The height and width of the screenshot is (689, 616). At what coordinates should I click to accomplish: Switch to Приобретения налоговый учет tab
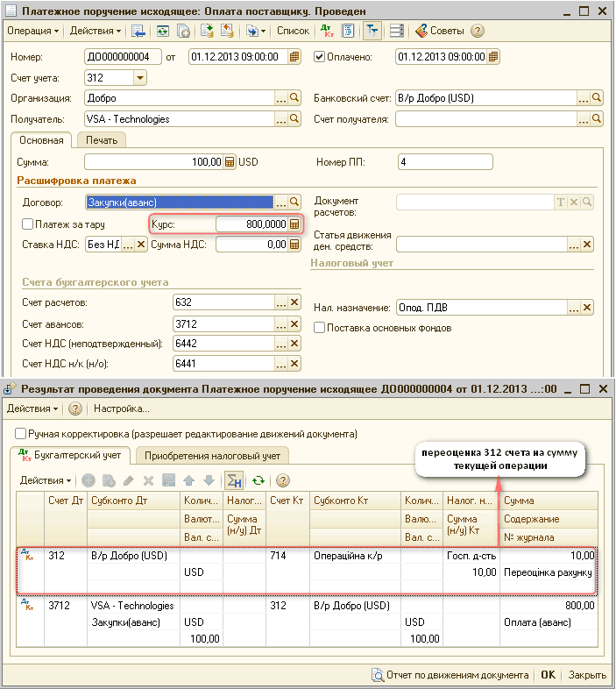coord(212,456)
